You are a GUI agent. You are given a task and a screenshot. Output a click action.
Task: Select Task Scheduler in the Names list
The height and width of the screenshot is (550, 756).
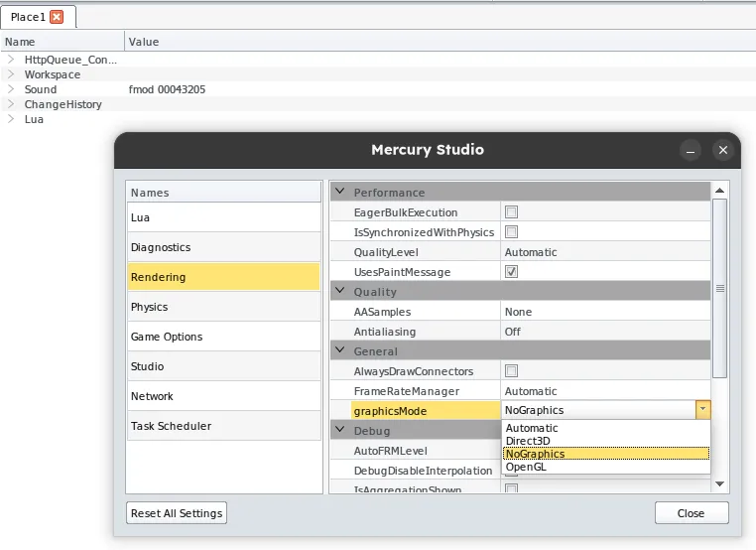pyautogui.click(x=223, y=426)
